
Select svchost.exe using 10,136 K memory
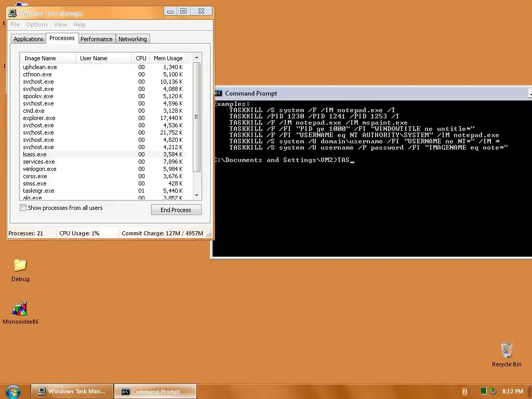(103, 82)
